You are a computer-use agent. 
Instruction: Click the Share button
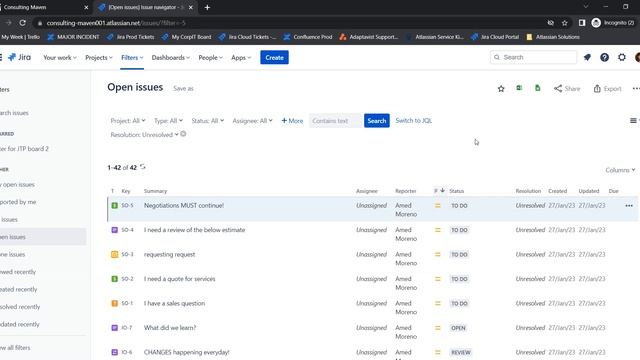(567, 89)
